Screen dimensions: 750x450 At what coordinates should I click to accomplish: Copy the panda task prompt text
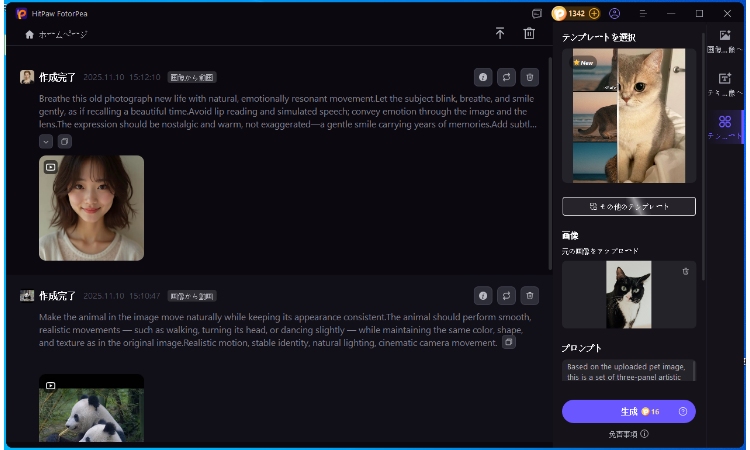click(509, 342)
